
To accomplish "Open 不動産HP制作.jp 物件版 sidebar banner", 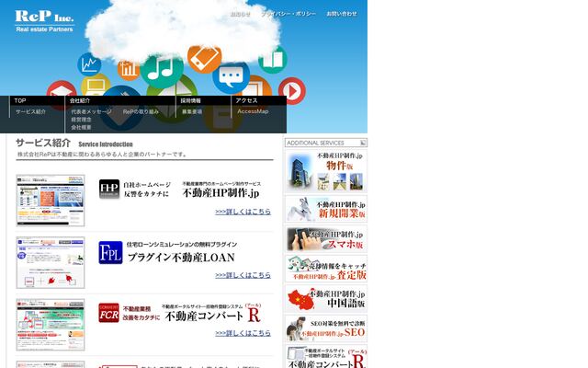I will click(x=326, y=171).
